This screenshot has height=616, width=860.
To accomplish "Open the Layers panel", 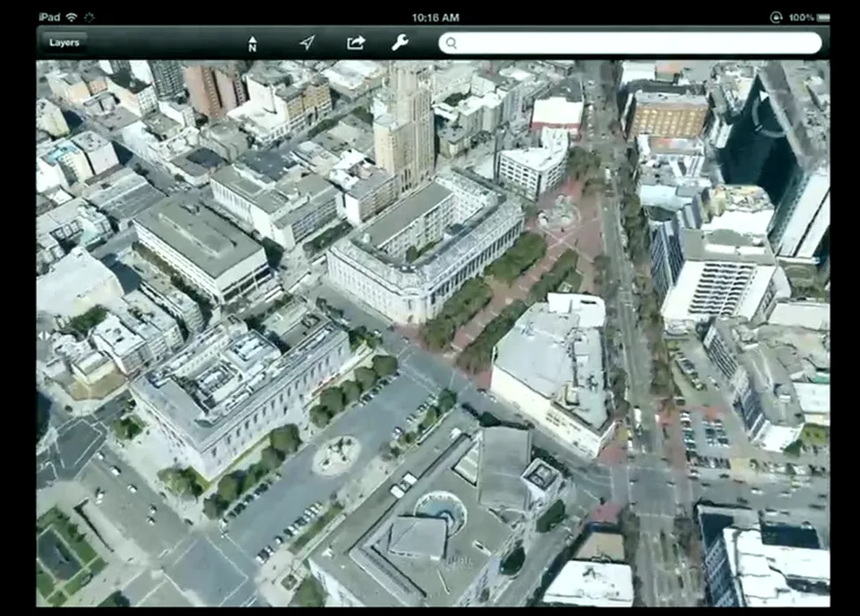I will coord(63,43).
